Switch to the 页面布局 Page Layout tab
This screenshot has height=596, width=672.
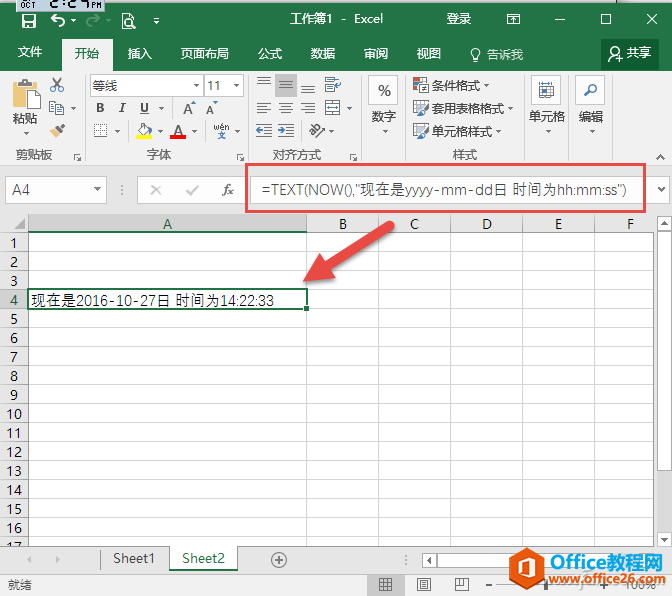204,54
